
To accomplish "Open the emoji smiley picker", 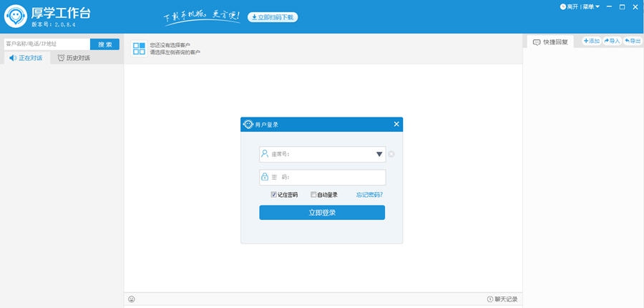I will click(x=132, y=299).
